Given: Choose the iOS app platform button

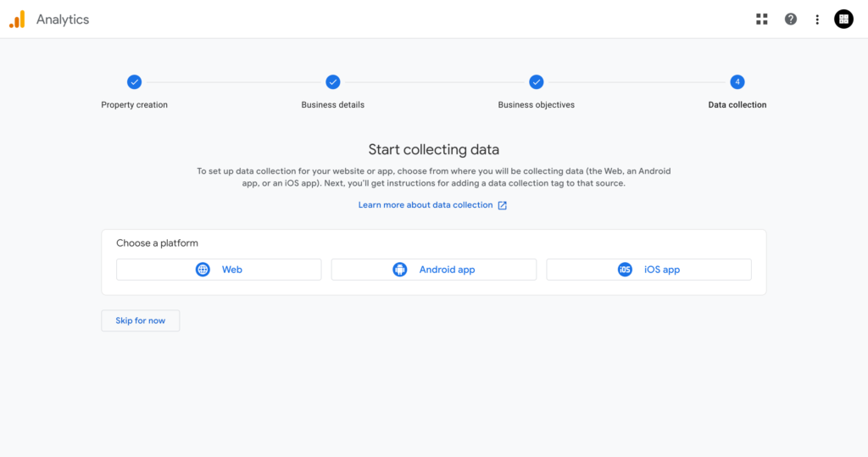Looking at the screenshot, I should point(648,270).
